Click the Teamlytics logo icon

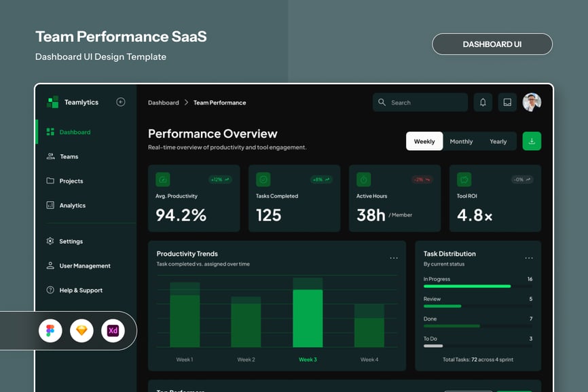tap(52, 103)
